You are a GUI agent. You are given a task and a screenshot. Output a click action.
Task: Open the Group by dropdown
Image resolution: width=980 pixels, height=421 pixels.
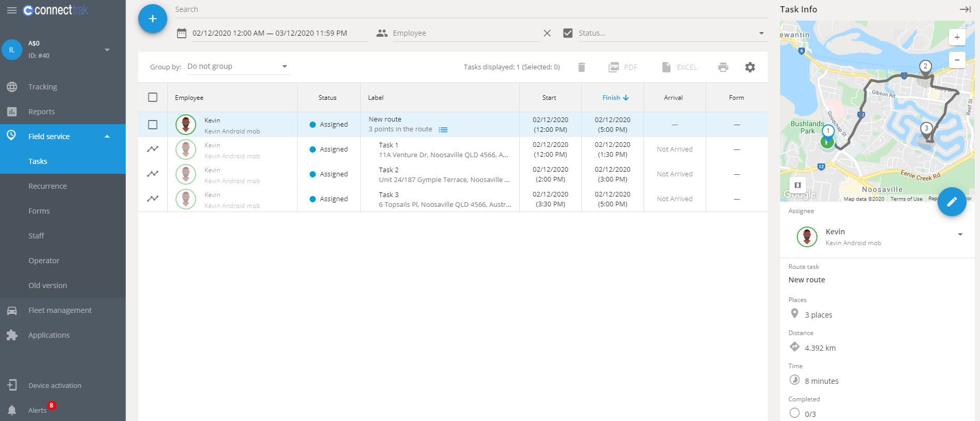(238, 66)
